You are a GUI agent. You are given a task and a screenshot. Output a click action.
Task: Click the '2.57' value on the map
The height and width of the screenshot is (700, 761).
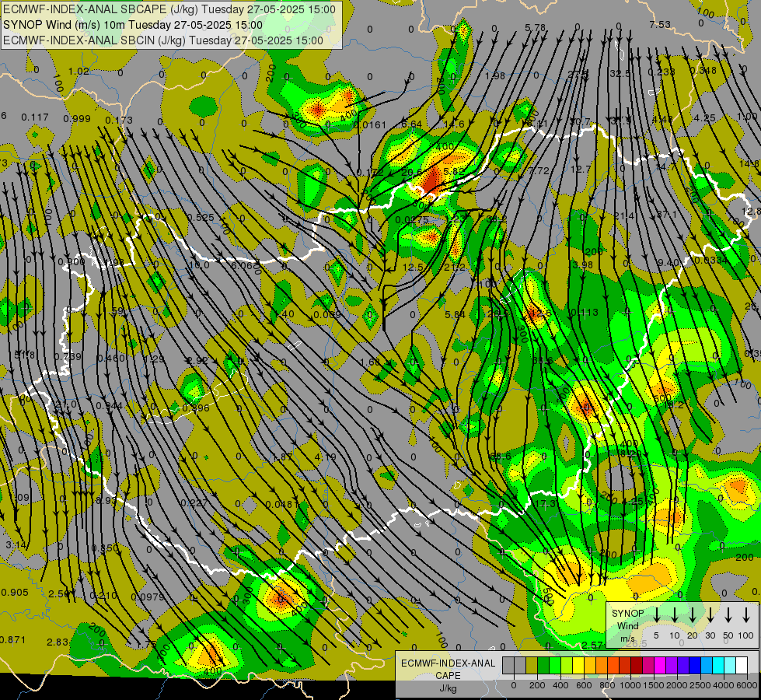pos(592,645)
